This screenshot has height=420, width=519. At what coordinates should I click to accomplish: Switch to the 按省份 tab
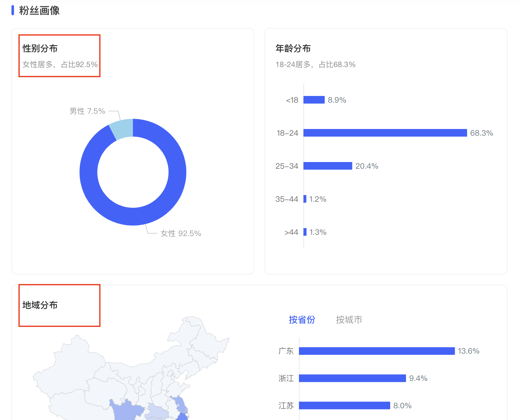[x=302, y=320]
